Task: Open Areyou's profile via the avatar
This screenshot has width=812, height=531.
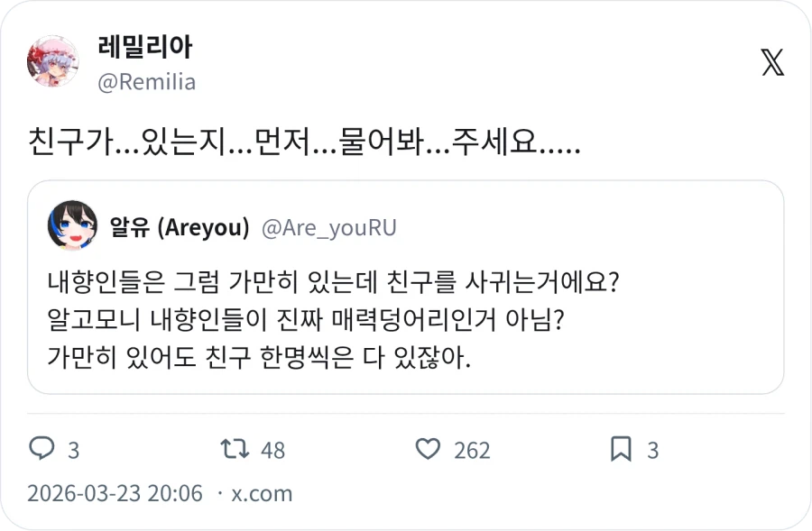Action: (x=69, y=224)
